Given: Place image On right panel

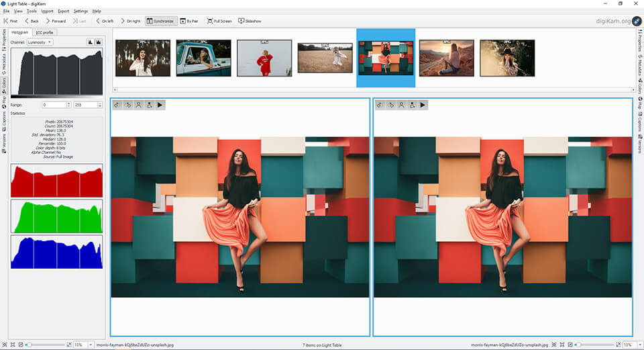Looking at the screenshot, I should click(x=131, y=21).
